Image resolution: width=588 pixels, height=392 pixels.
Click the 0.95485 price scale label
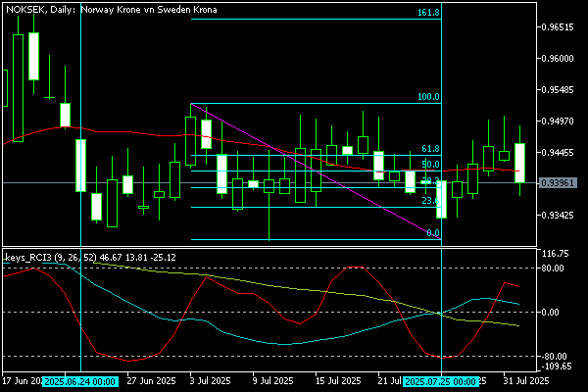coord(558,90)
